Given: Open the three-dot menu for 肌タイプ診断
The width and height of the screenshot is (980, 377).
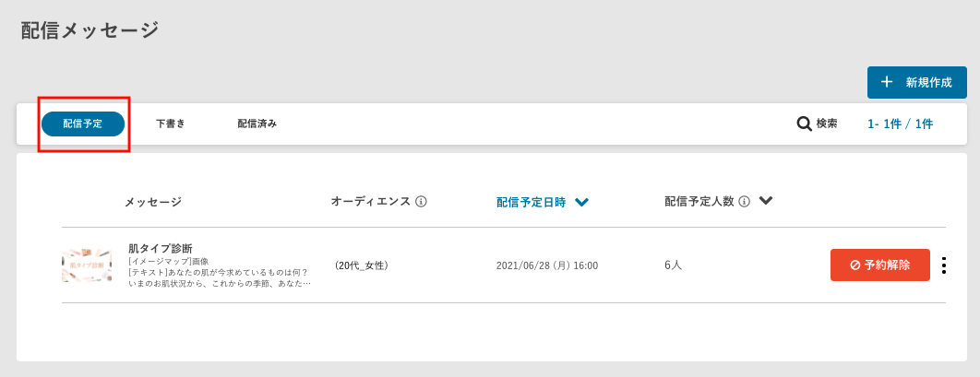Looking at the screenshot, I should click(x=943, y=265).
